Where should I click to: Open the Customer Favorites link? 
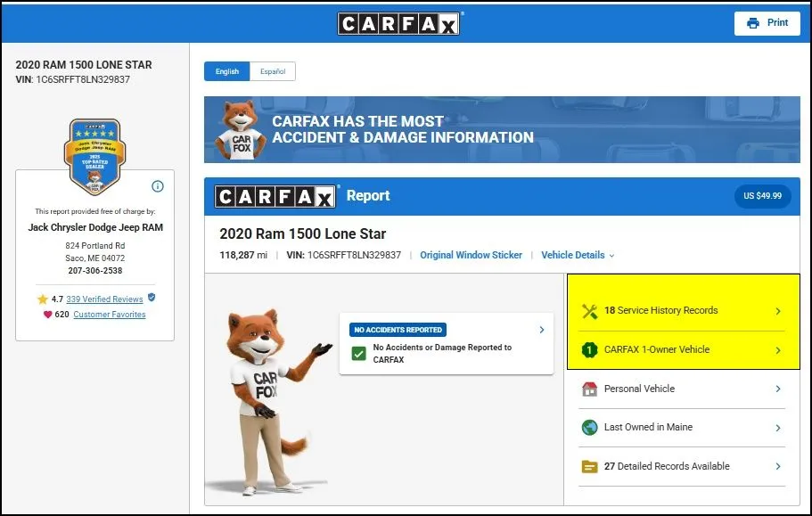(x=110, y=315)
